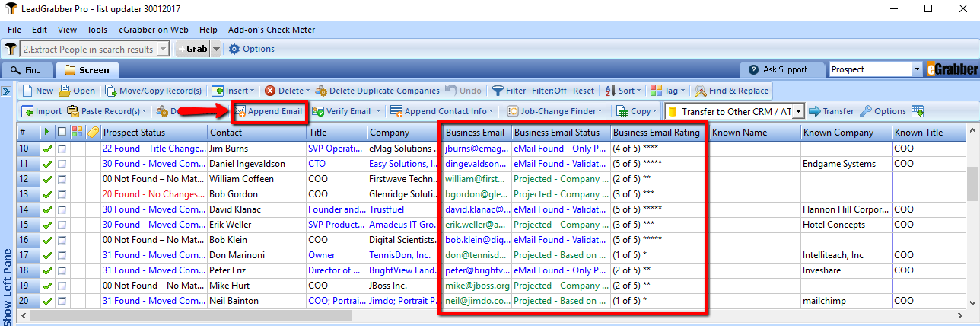Click the Filter:Off toggle text
980x326 pixels.
coord(549,91)
